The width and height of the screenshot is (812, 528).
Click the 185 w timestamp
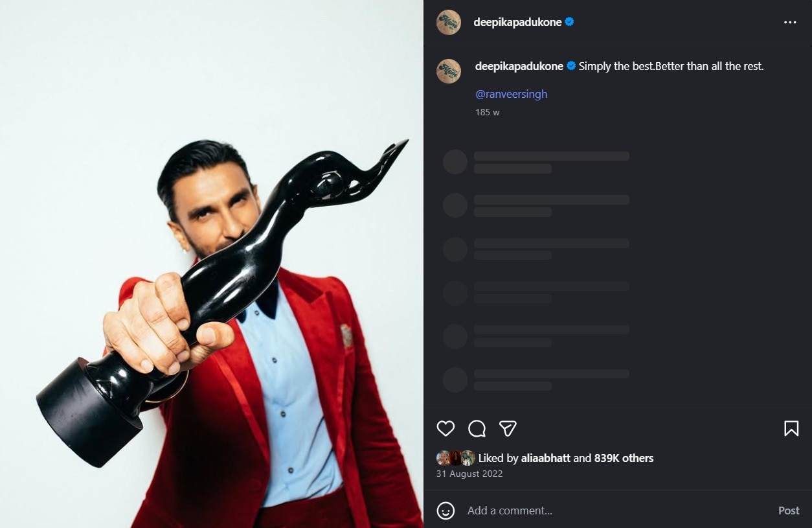coord(487,112)
